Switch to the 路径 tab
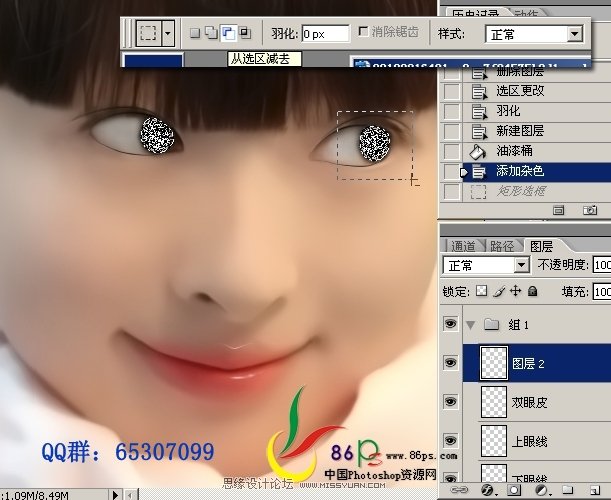 pos(502,246)
